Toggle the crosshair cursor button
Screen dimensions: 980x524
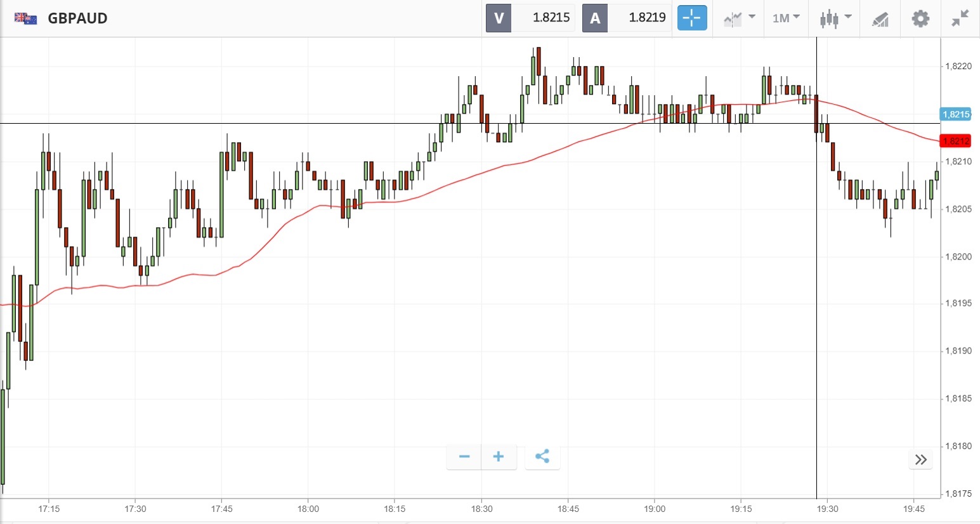[x=691, y=18]
